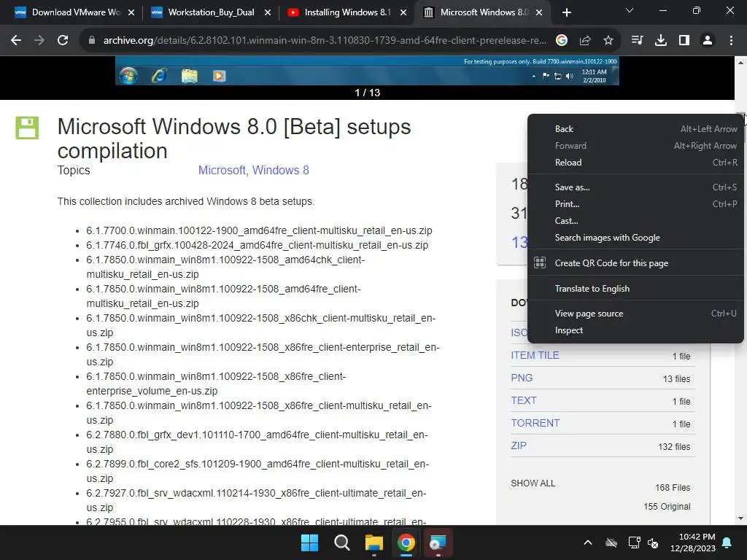This screenshot has height=560, width=747.
Task: Select Search images with Google
Action: click(x=635, y=238)
